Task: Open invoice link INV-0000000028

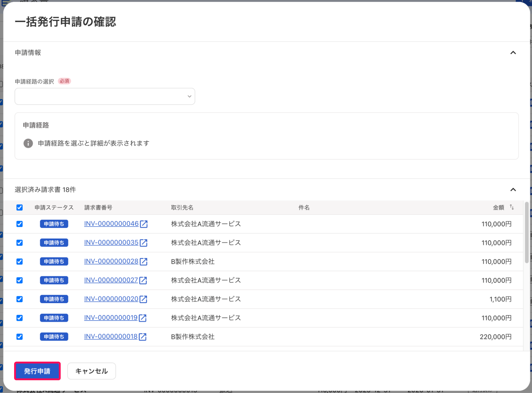Action: point(111,262)
